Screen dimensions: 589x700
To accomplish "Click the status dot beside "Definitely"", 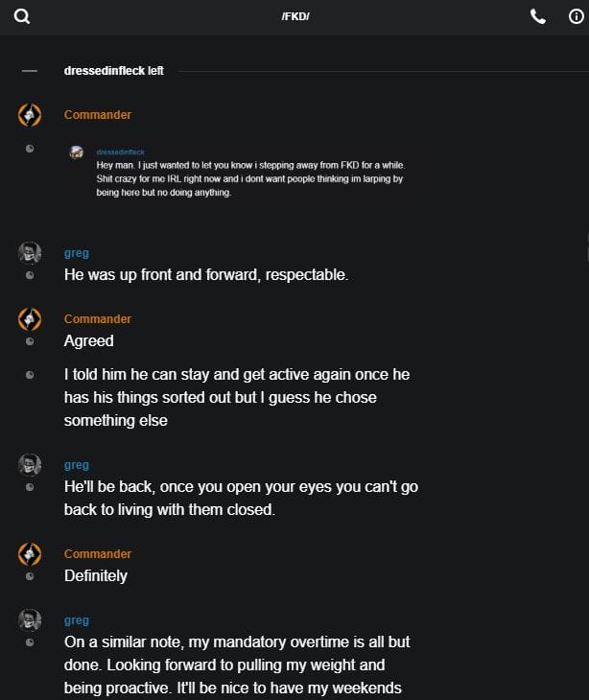I will 30,576.
